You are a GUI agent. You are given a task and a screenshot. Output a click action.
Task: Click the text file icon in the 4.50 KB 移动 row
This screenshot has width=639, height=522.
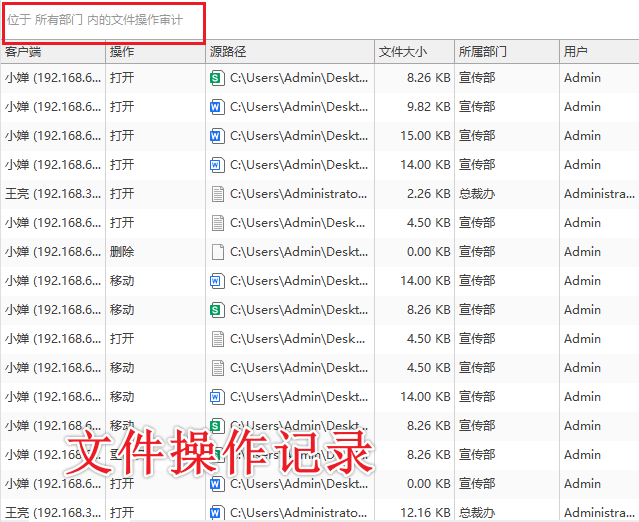217,367
